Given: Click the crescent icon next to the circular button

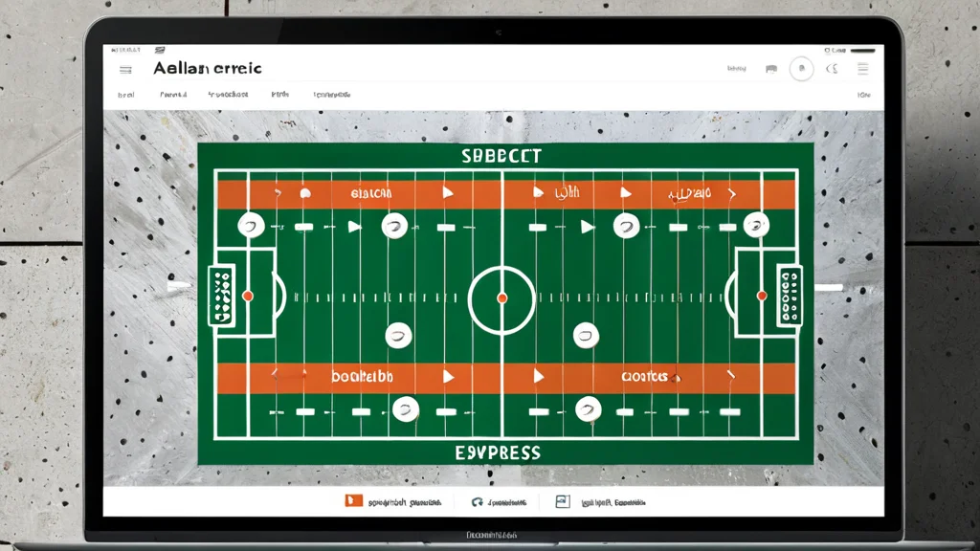Looking at the screenshot, I should (x=832, y=69).
